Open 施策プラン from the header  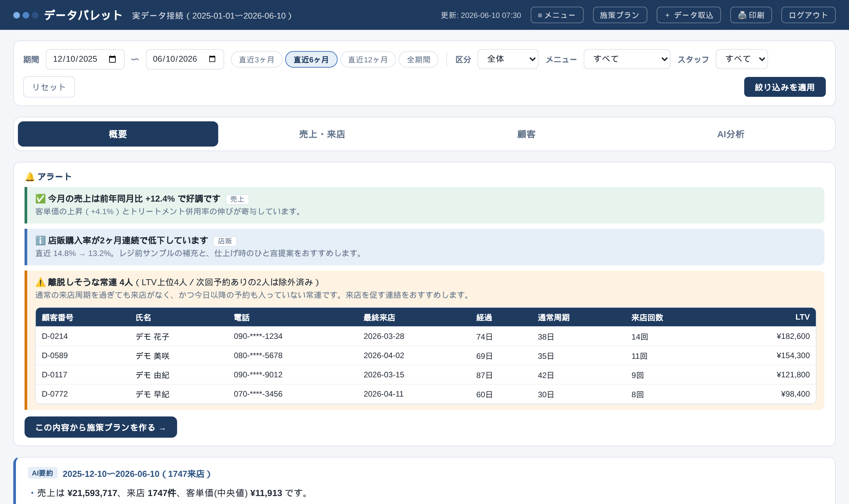pos(620,15)
